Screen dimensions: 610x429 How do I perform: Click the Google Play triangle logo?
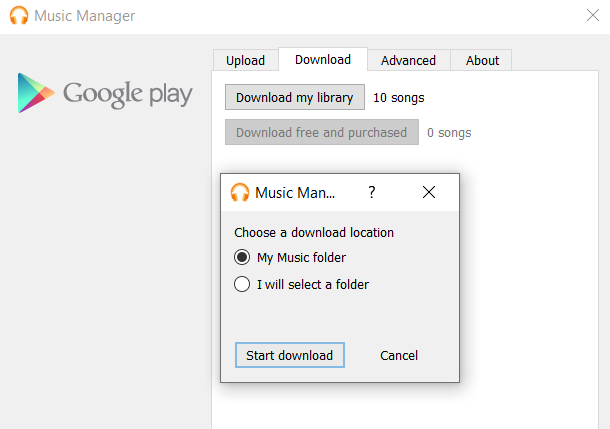36,93
